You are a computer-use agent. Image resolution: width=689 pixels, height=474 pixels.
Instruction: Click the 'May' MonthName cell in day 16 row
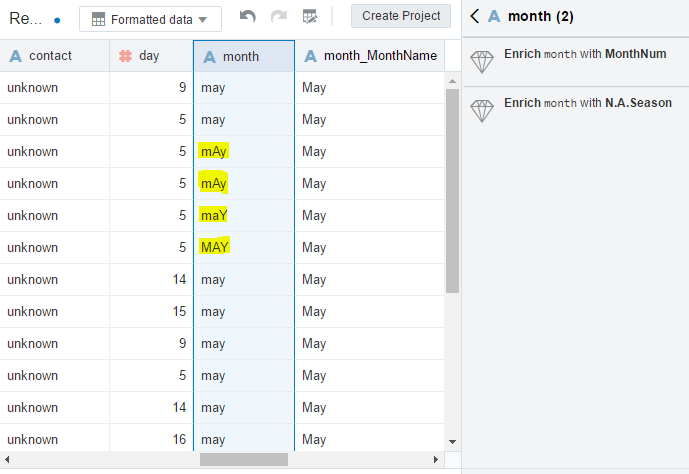(x=370, y=439)
